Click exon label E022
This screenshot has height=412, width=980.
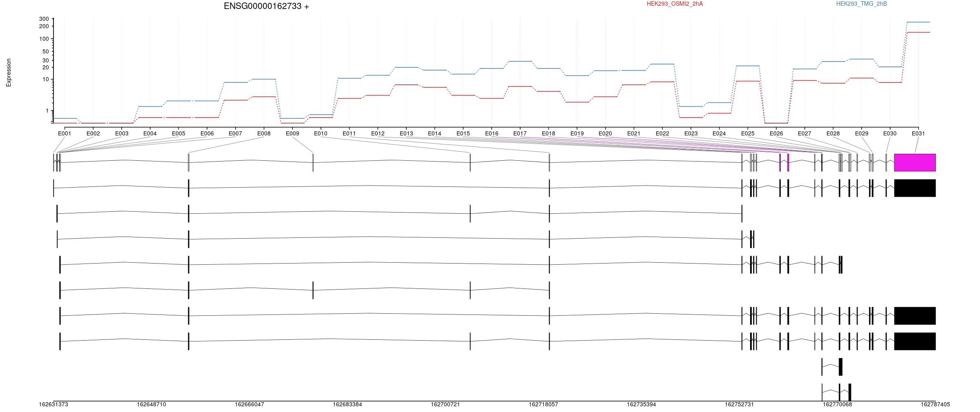662,133
